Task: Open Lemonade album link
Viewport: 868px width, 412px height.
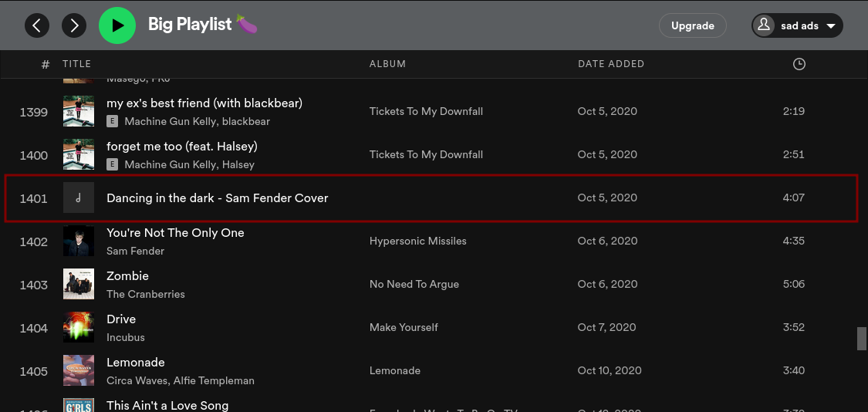Action: pos(395,370)
